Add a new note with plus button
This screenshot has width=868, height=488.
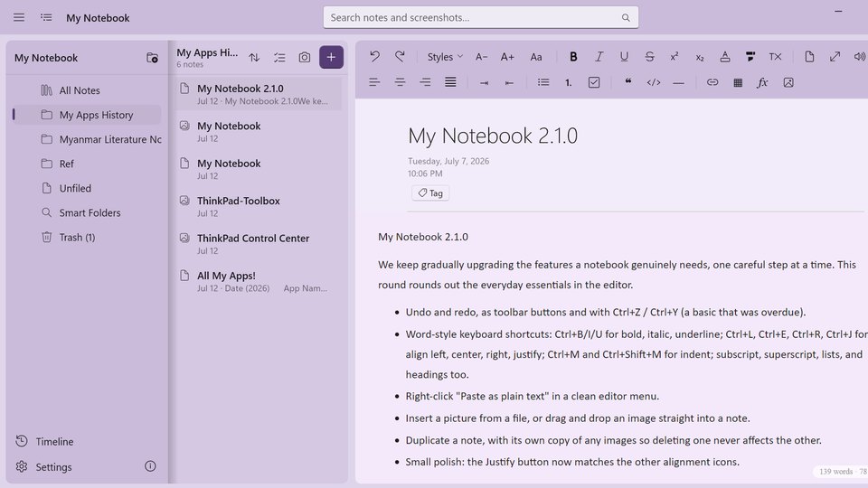(x=331, y=57)
